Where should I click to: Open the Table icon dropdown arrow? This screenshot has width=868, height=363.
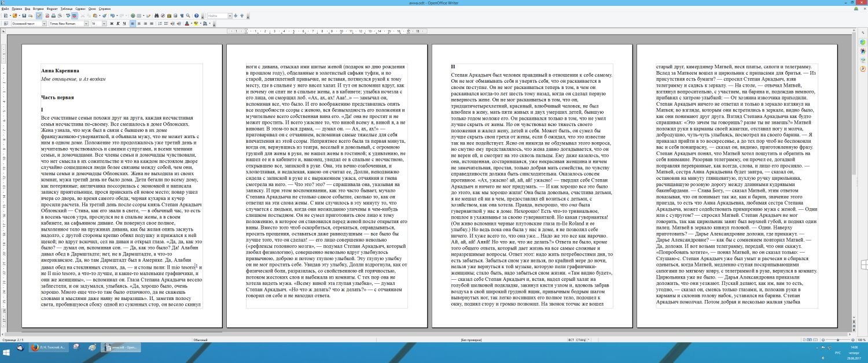tap(144, 16)
